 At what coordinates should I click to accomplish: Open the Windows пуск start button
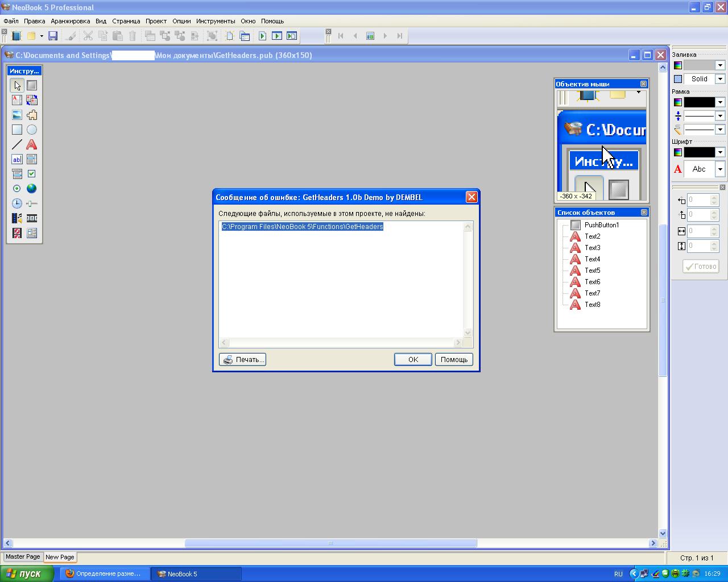point(27,573)
